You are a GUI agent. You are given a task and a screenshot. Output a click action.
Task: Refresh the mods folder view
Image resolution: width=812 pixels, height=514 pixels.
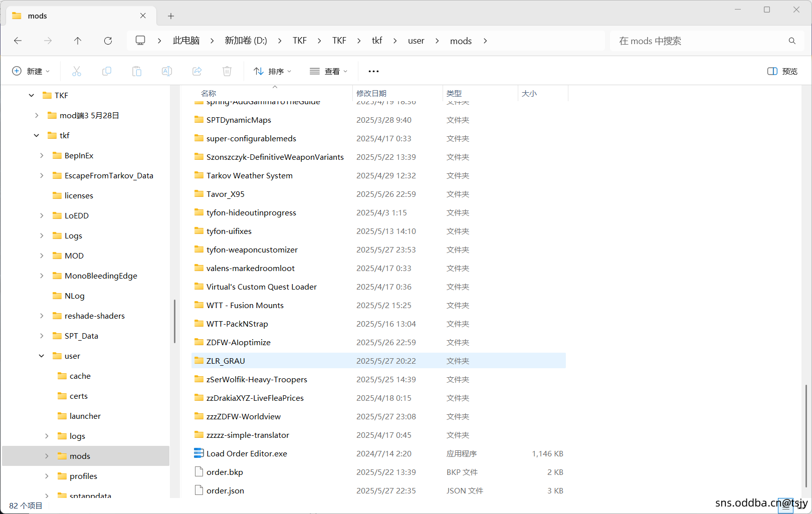108,41
